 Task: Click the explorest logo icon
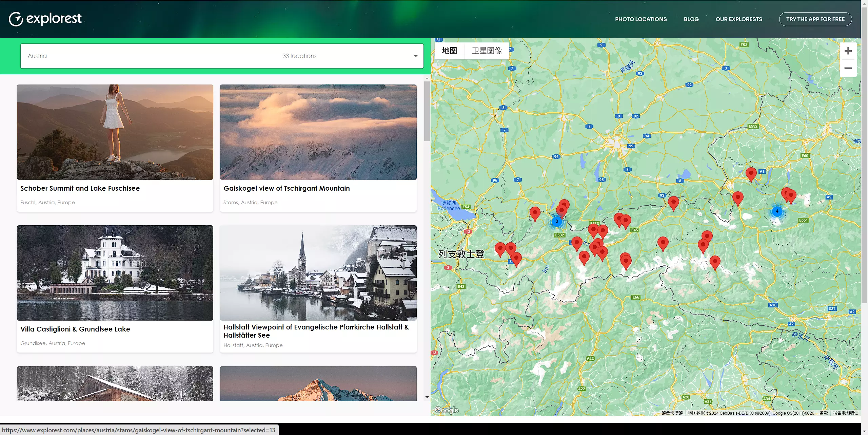pos(16,19)
